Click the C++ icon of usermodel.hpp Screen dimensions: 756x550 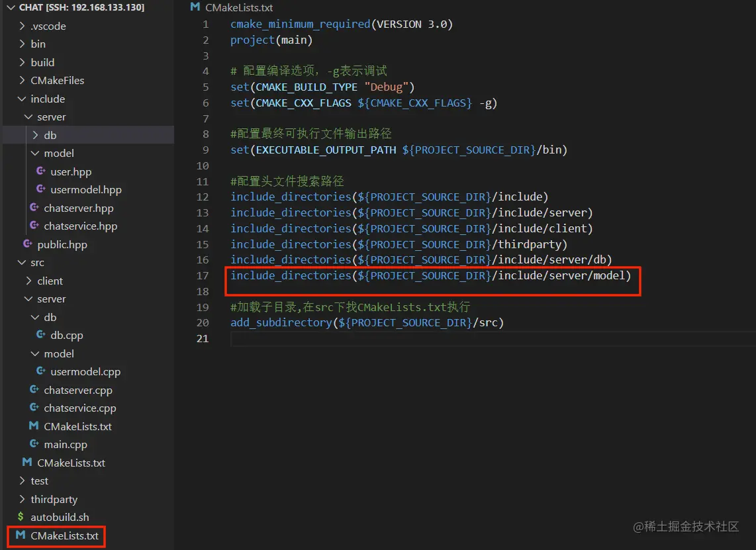pyautogui.click(x=41, y=189)
